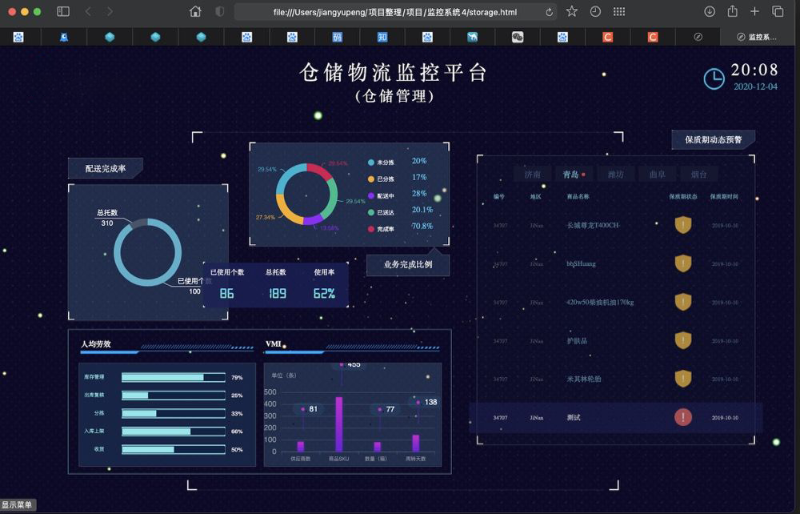
Task: Bookmark page with the star icon
Action: click(x=572, y=11)
